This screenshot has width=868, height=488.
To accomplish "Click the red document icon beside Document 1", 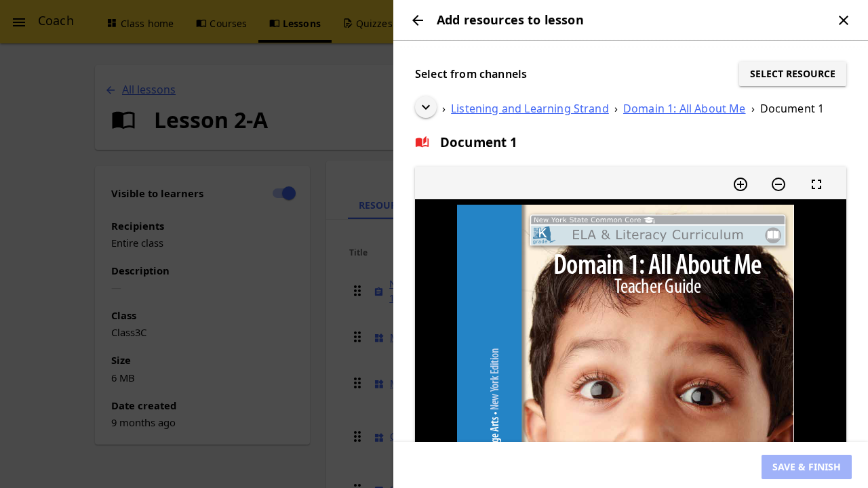I will [422, 142].
